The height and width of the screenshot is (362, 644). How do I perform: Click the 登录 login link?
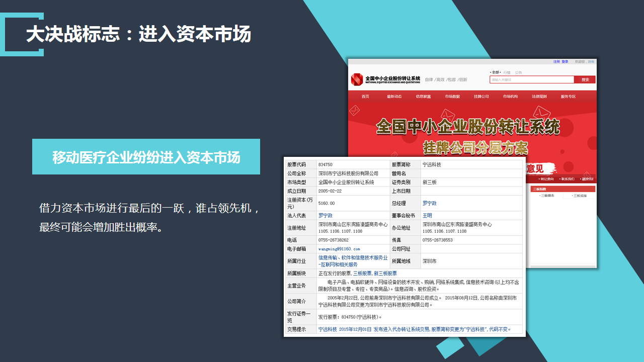click(x=565, y=62)
